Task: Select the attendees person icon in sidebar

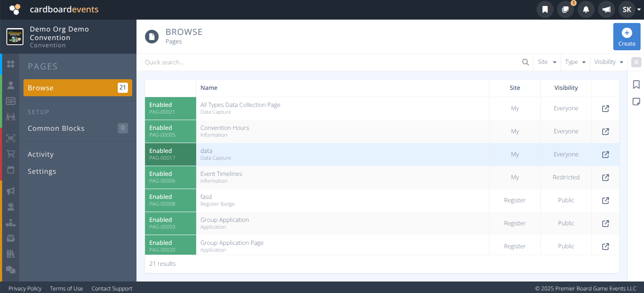Action: tap(11, 85)
